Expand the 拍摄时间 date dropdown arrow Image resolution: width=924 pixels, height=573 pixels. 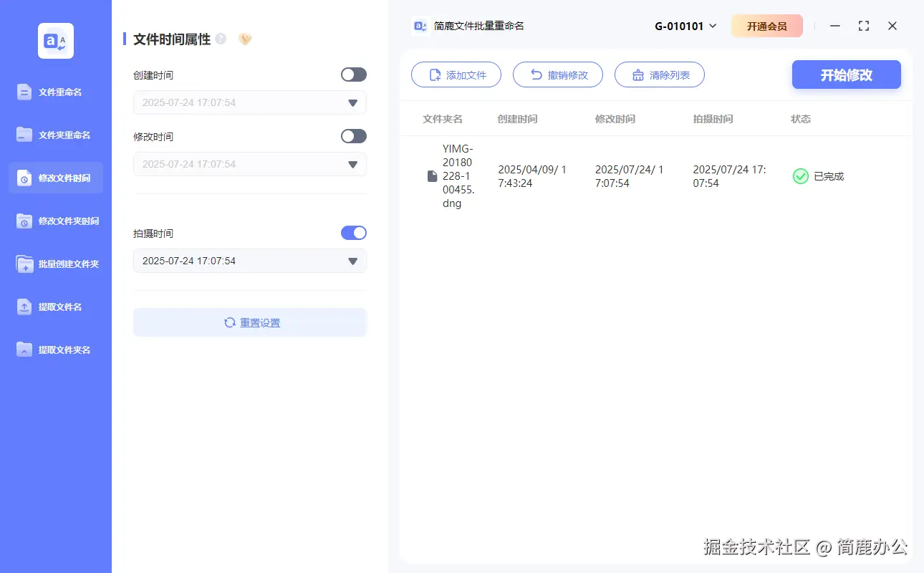pyautogui.click(x=352, y=261)
